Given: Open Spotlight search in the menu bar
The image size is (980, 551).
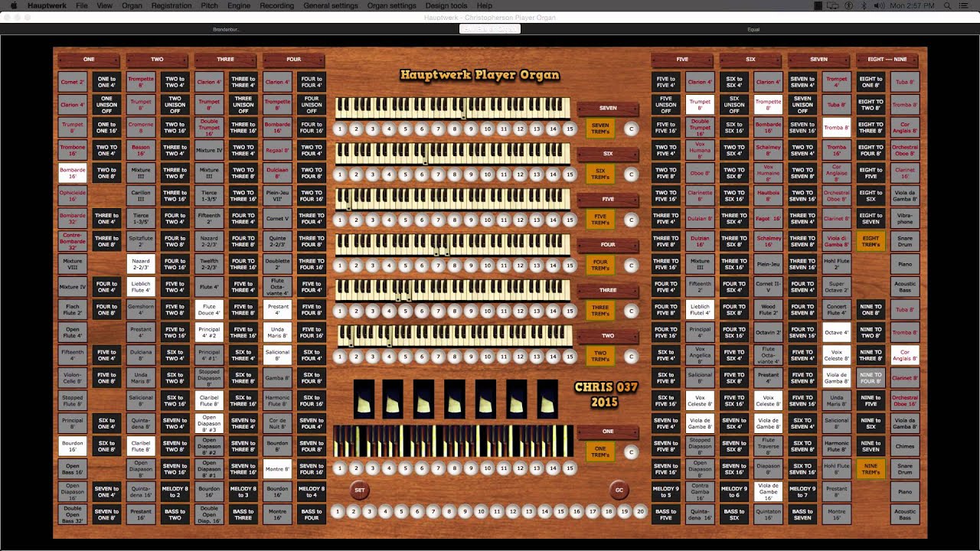Looking at the screenshot, I should pos(949,5).
